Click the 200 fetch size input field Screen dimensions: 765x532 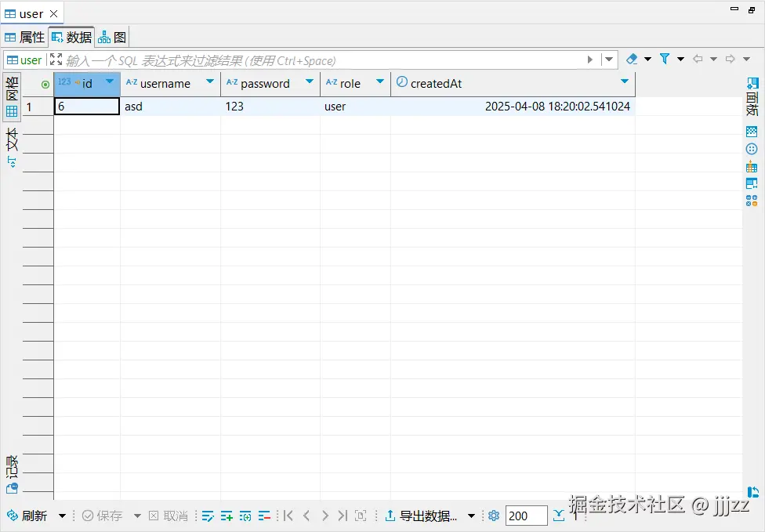(x=527, y=516)
